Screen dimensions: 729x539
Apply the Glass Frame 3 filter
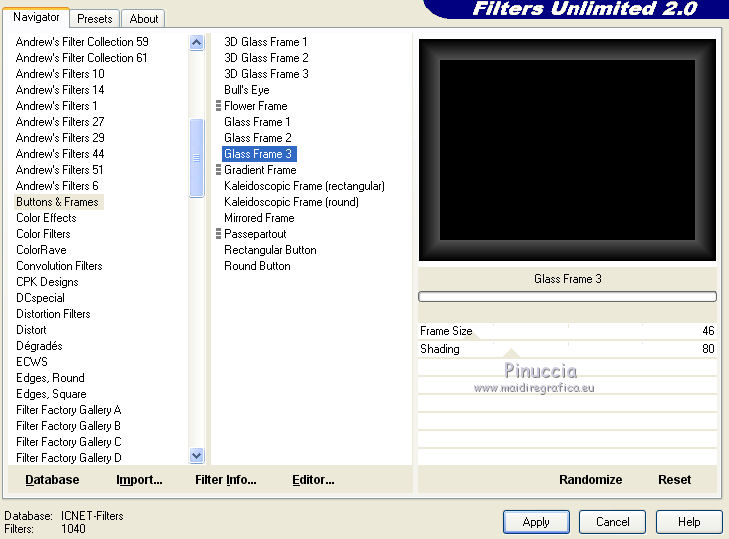(x=536, y=522)
